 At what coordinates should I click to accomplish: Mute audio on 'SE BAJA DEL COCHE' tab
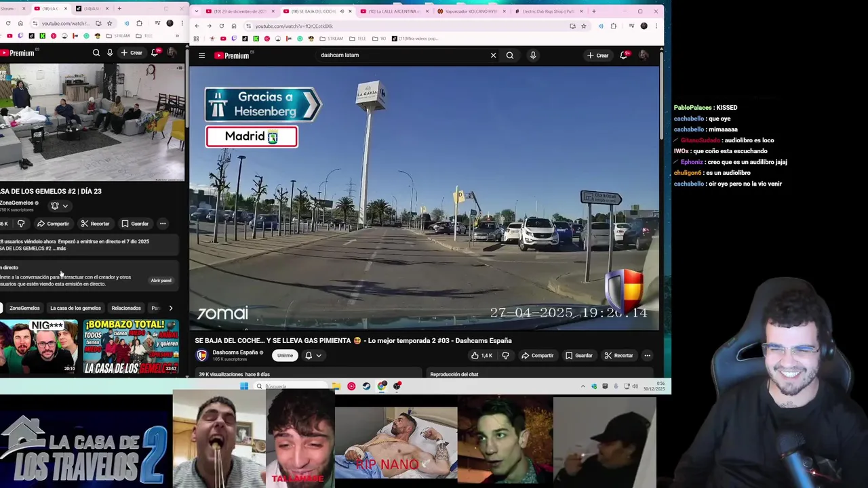point(341,11)
